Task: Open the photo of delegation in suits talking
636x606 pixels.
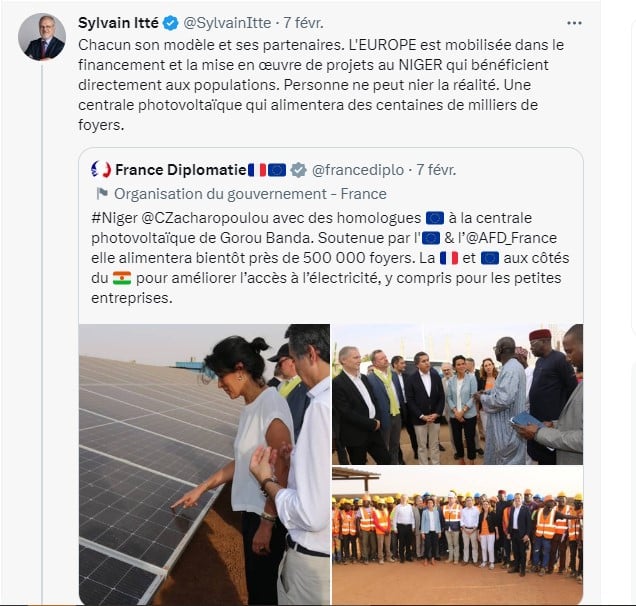Action: click(457, 393)
